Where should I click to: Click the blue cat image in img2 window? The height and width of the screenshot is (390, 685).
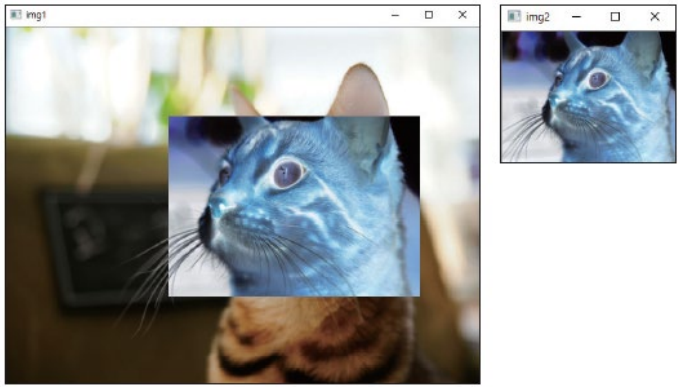pos(588,97)
